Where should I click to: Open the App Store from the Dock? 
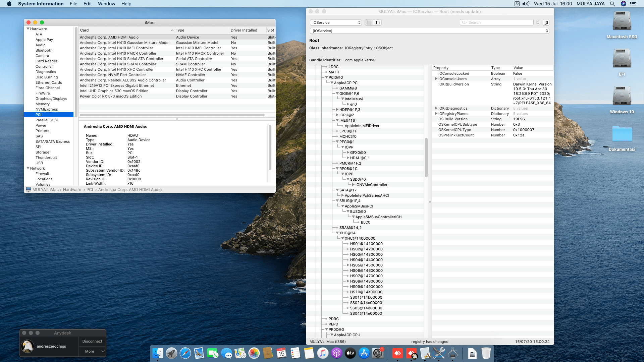[x=364, y=353]
